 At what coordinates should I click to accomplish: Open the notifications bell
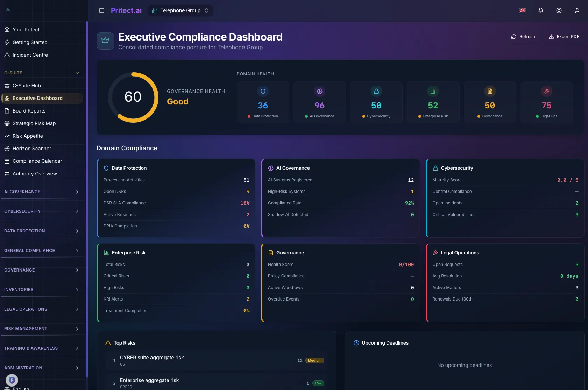541,10
